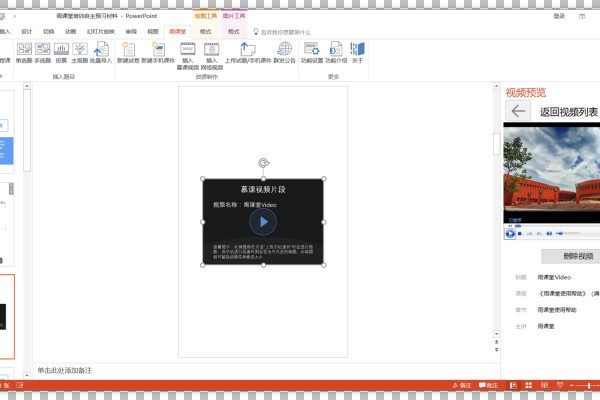Select the current slide thumbnail with the orange border

click(7, 317)
